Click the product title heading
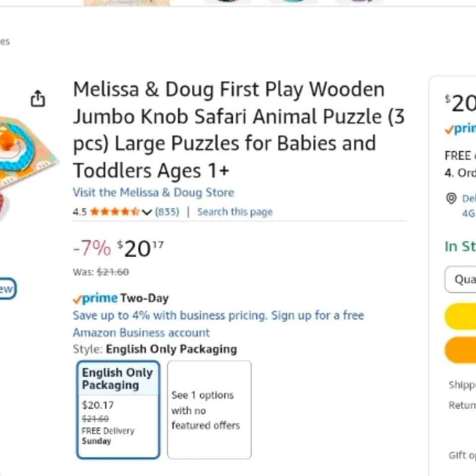This screenshot has height=476, width=476. pos(238,130)
